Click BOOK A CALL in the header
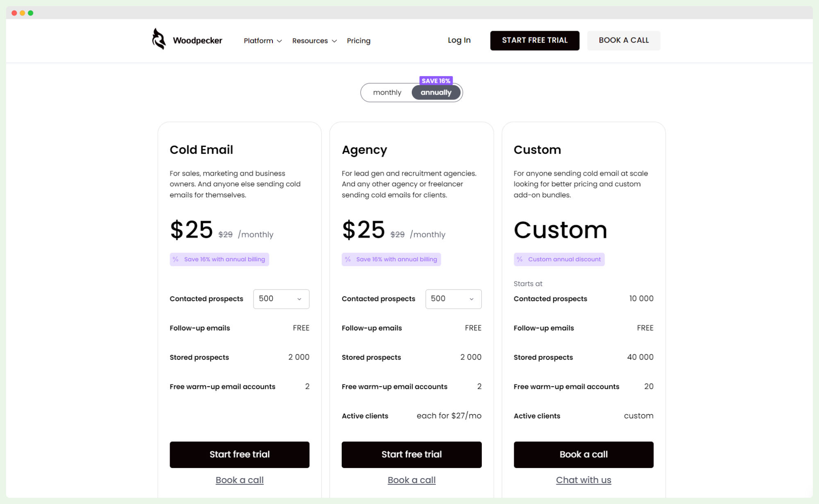This screenshot has height=504, width=819. (x=623, y=40)
